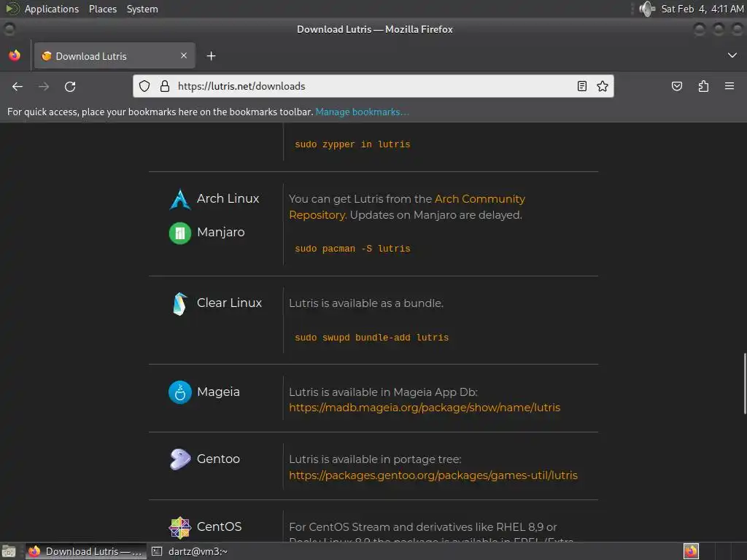Click the volume speaker icon in the top panel
The height and width of the screenshot is (560, 747).
coord(646,9)
